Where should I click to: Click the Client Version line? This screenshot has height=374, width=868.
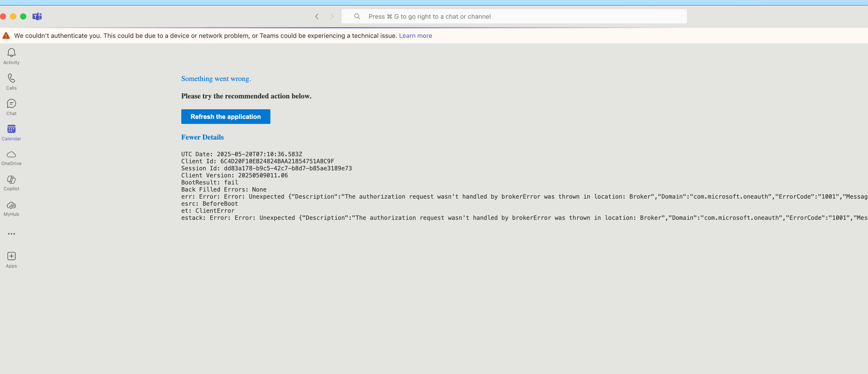[x=235, y=176]
